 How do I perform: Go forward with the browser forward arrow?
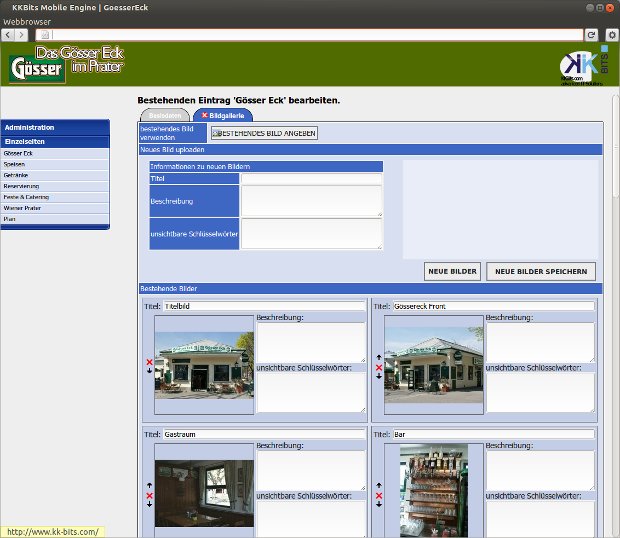click(x=21, y=35)
